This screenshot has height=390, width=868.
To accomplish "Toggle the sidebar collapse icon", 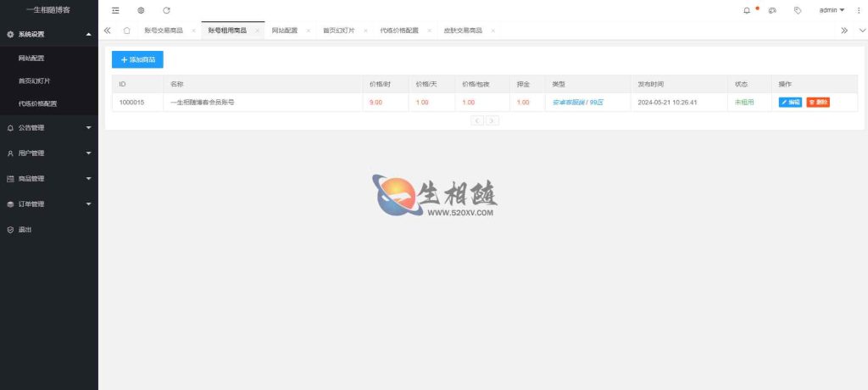I will point(115,10).
